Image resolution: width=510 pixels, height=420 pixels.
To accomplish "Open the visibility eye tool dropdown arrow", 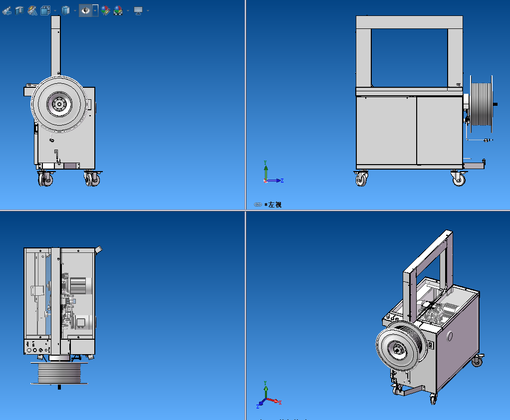I will coord(94,10).
